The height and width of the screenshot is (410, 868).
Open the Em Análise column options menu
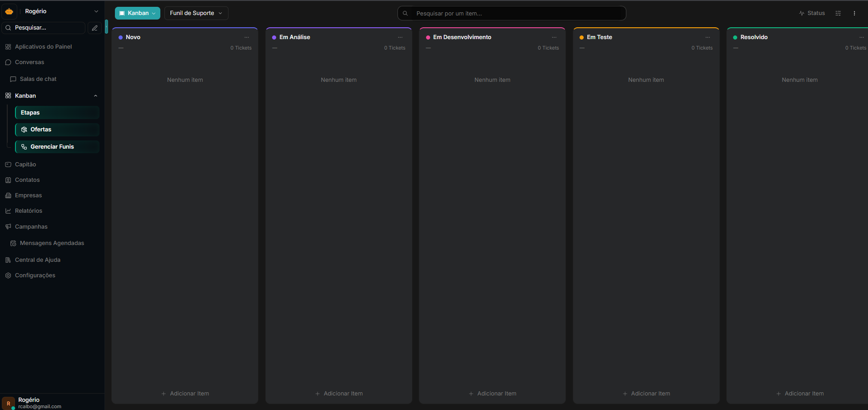pos(400,37)
